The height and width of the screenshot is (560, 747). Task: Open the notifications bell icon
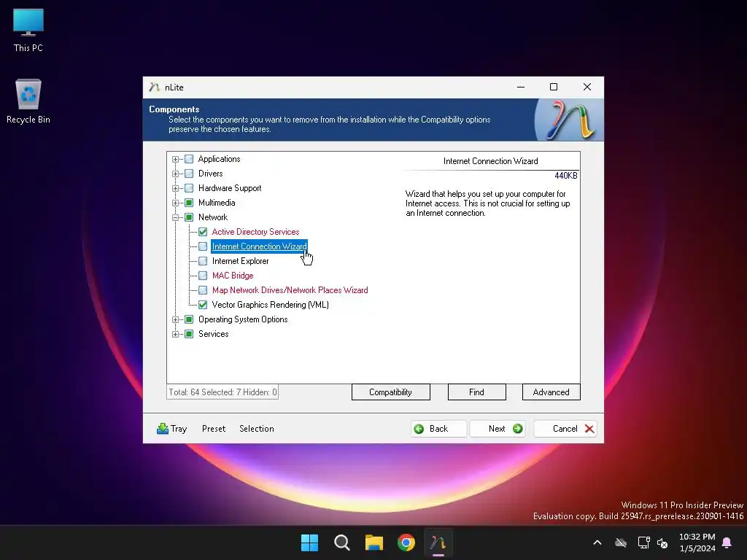727,542
